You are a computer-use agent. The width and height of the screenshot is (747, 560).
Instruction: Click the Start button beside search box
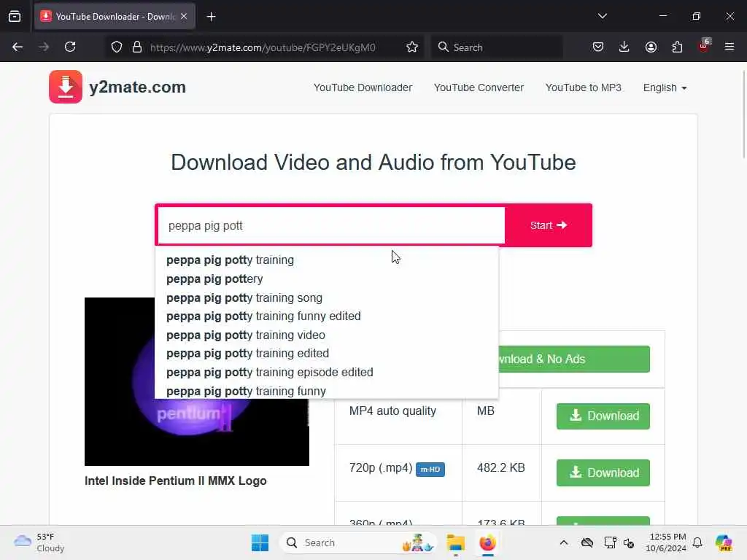point(549,225)
